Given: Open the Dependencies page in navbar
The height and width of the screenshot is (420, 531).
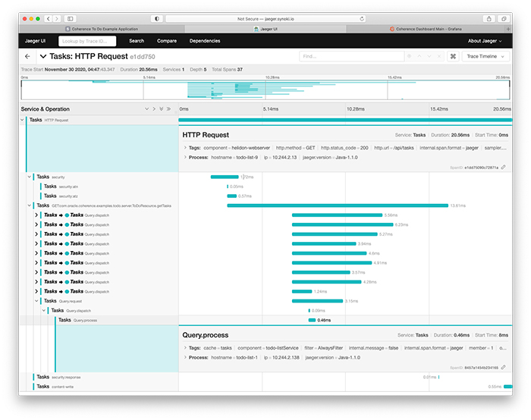Looking at the screenshot, I should 205,41.
